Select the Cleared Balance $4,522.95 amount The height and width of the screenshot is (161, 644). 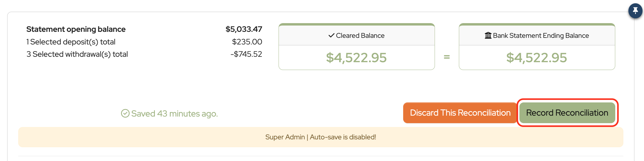(x=356, y=58)
